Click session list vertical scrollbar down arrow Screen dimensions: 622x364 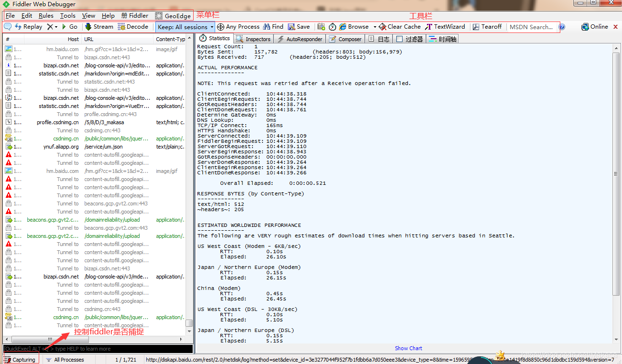click(189, 331)
